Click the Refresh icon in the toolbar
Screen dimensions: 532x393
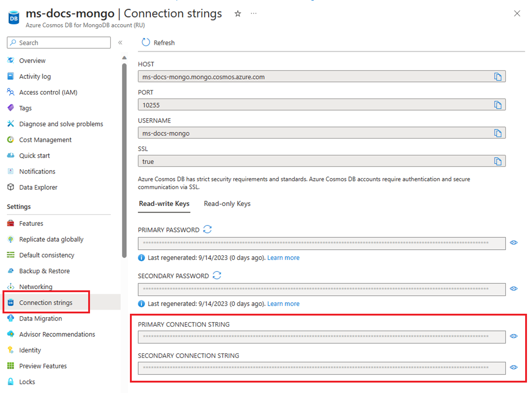[146, 43]
